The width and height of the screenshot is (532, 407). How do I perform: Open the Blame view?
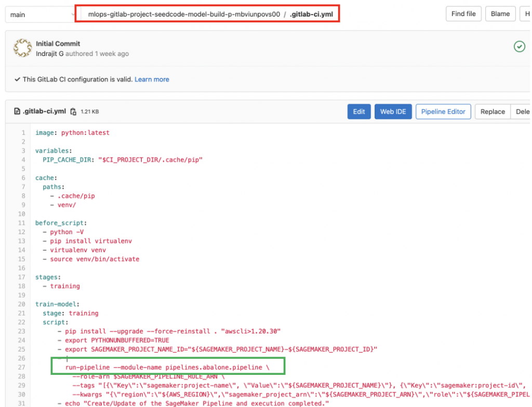point(500,13)
